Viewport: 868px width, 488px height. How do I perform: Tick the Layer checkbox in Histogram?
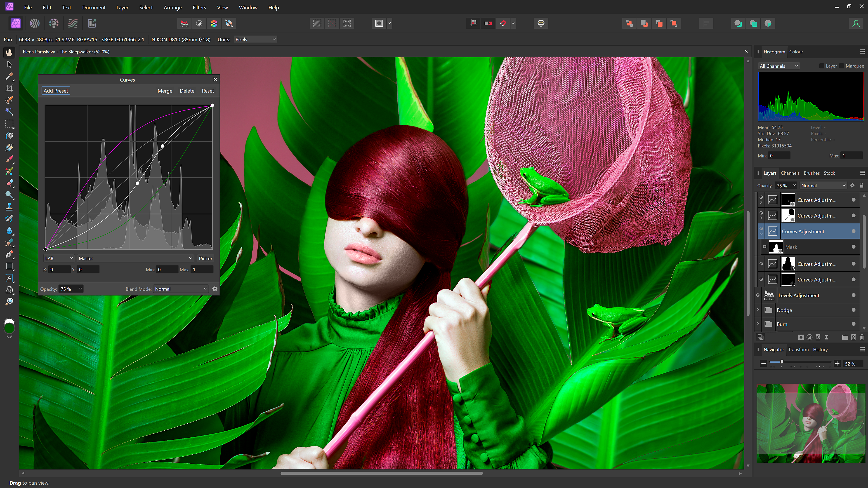pyautogui.click(x=821, y=66)
